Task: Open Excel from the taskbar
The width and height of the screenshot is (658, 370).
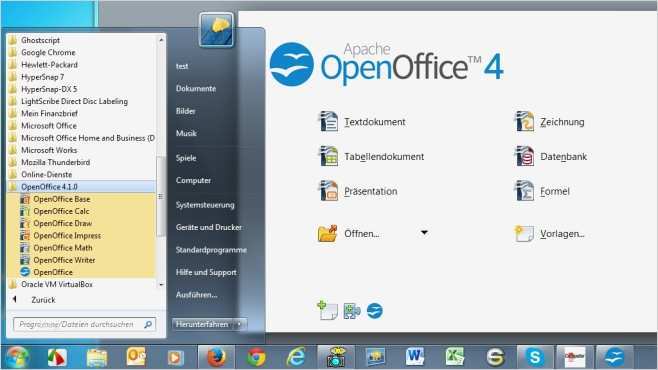Action: pyautogui.click(x=455, y=357)
